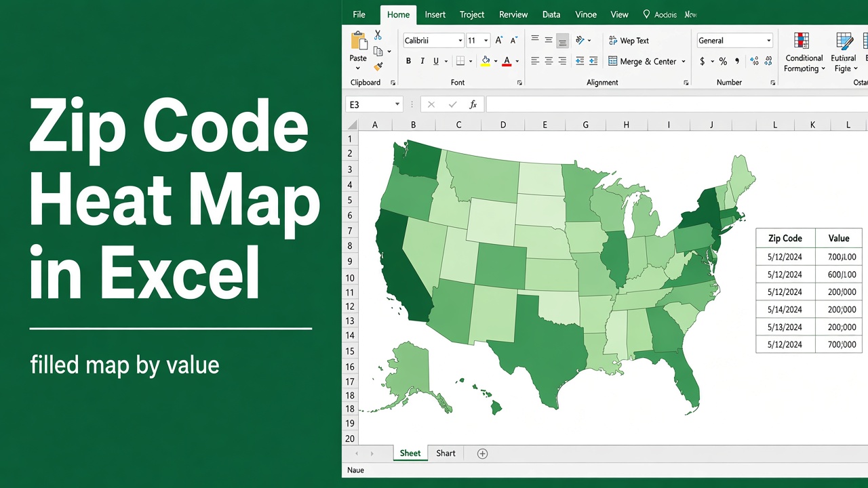
Task: Increase indent in Alignment group
Action: point(593,61)
